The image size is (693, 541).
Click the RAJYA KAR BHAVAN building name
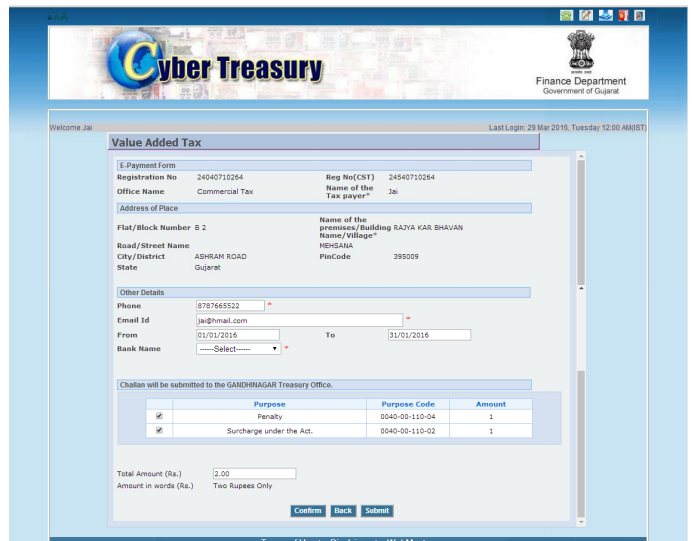pos(428,228)
